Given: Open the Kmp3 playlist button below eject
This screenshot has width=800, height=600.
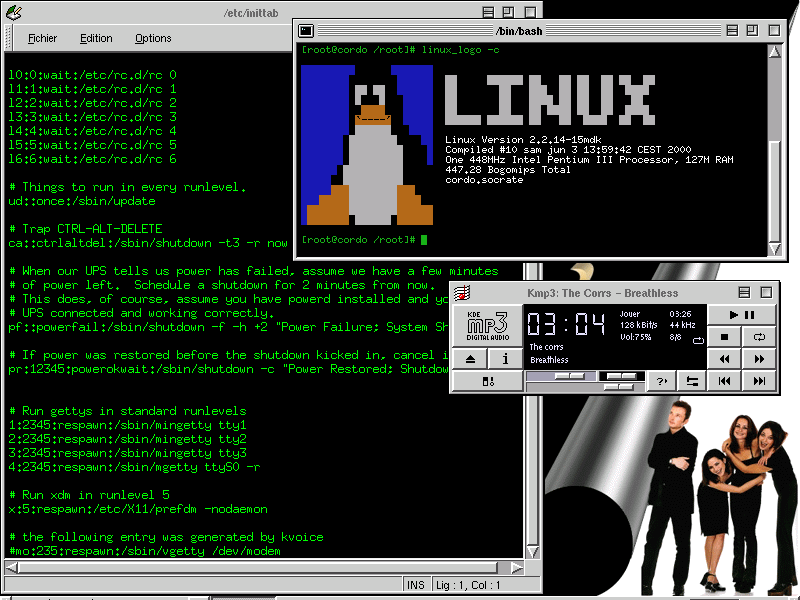Looking at the screenshot, I should coord(487,381).
